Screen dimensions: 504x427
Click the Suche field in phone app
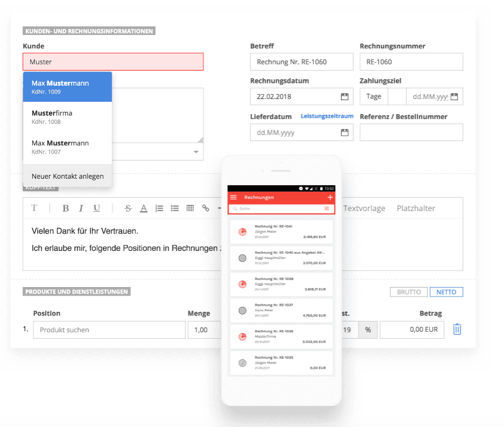click(x=281, y=209)
